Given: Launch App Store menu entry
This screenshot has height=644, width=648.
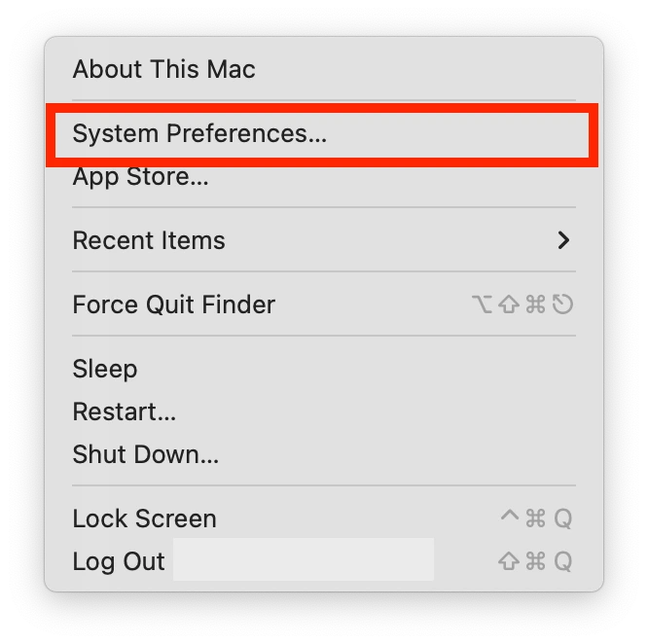Looking at the screenshot, I should (x=324, y=177).
